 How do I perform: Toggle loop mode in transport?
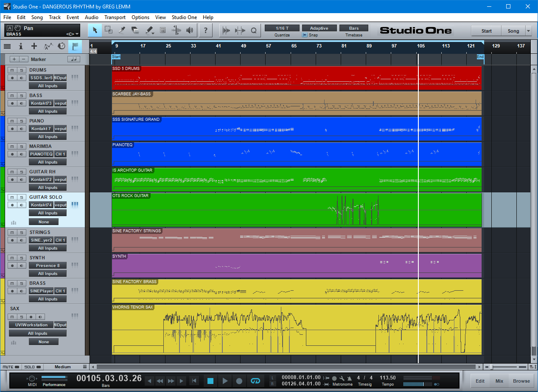coord(255,381)
